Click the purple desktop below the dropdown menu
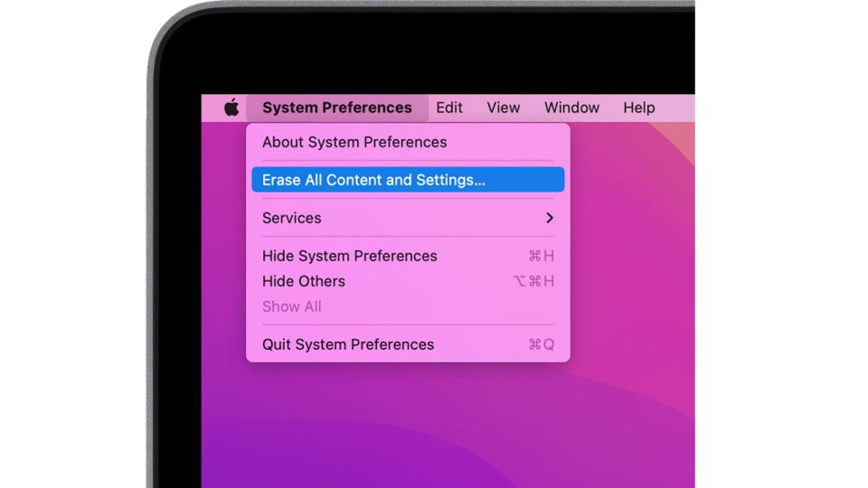This screenshot has height=488, width=868. tap(407, 425)
